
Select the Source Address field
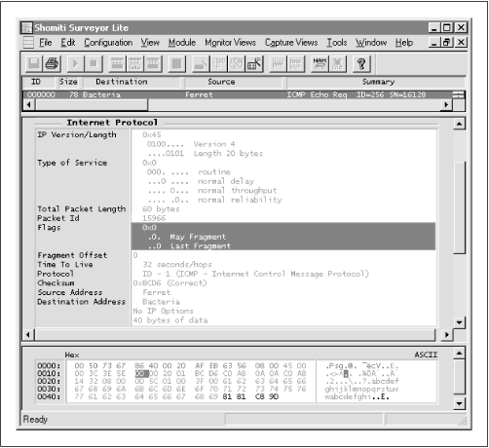(x=70, y=292)
